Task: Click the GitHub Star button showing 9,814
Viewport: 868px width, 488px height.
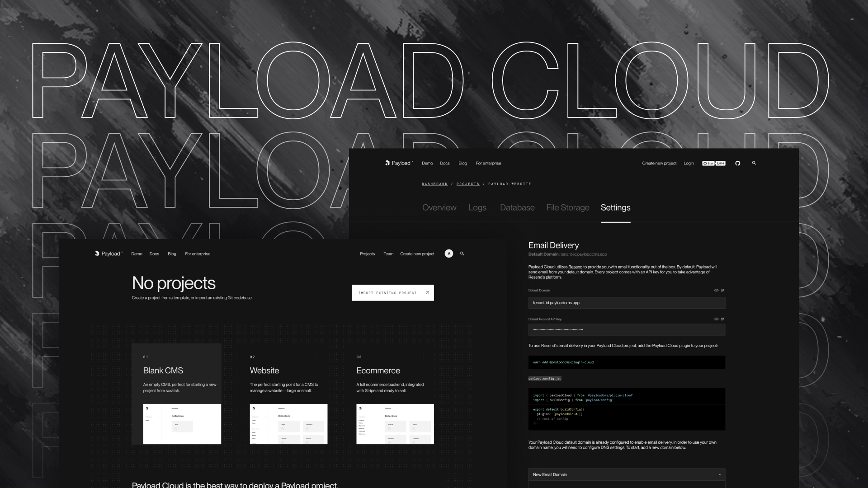Action: (713, 163)
